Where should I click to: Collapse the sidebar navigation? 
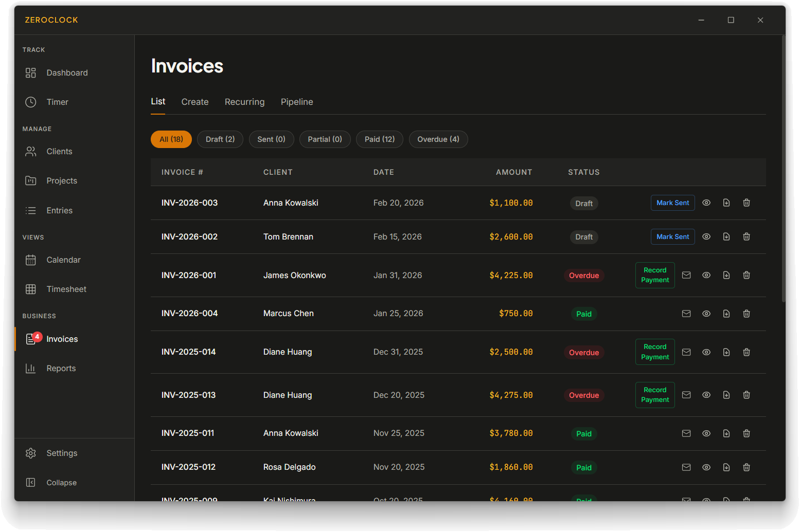point(61,483)
